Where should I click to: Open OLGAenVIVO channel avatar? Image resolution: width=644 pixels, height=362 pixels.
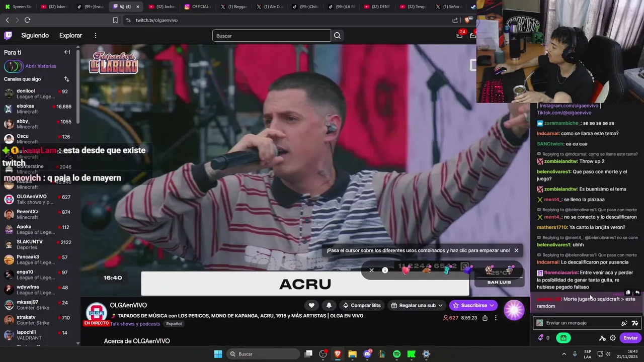pyautogui.click(x=96, y=312)
